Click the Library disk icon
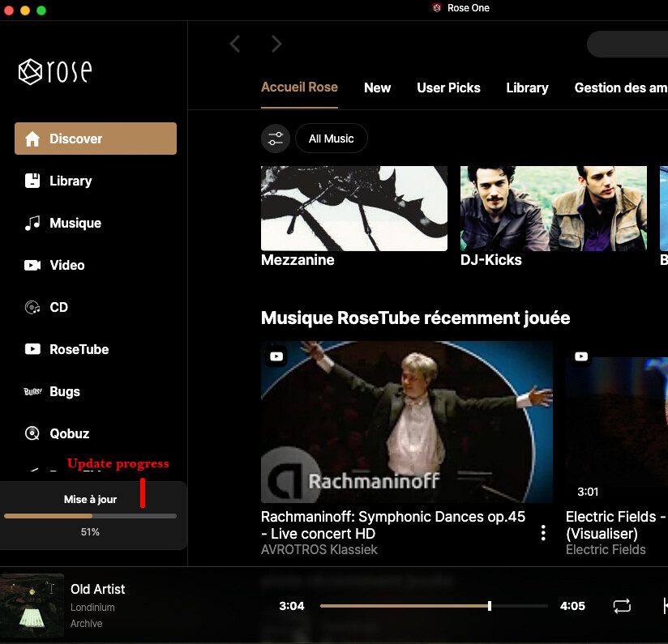Image resolution: width=668 pixels, height=644 pixels. pos(32,181)
